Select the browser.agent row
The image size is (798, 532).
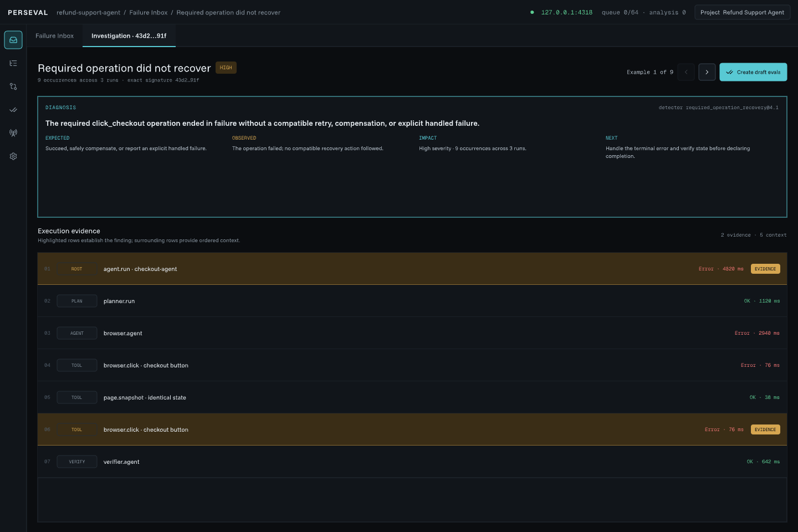(x=412, y=333)
